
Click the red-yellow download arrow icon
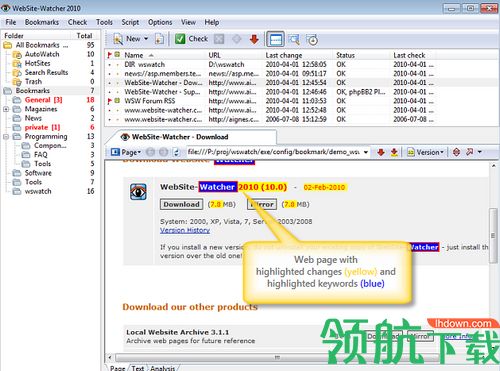(394, 152)
